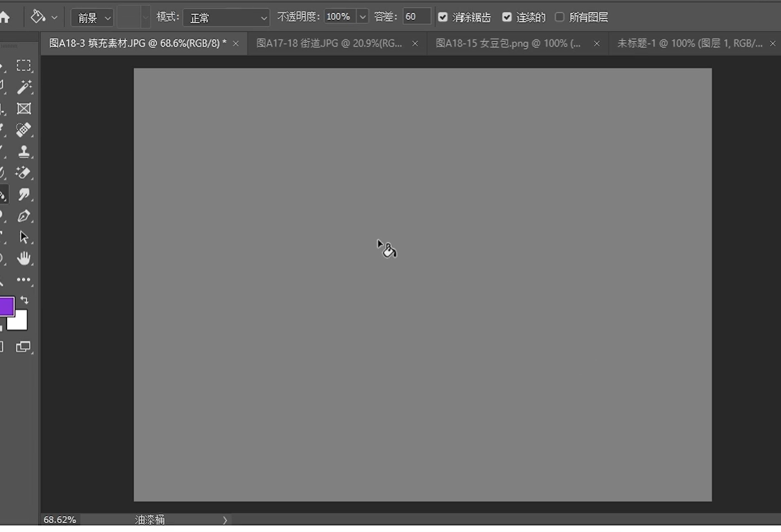Toggle the 连续的 checkbox

[507, 17]
